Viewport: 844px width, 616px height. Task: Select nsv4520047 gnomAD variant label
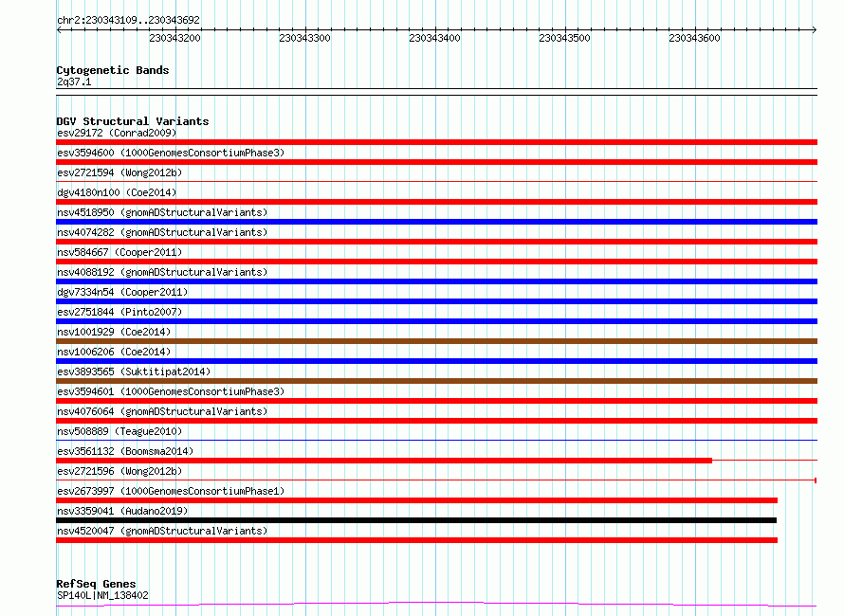click(162, 531)
